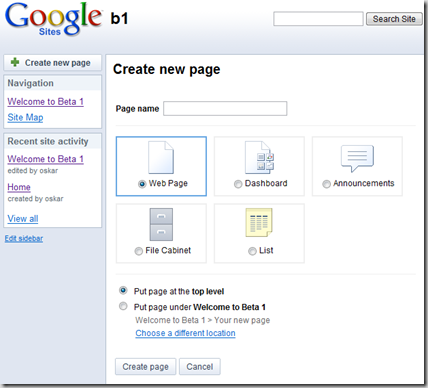Click the Search Site button
The image size is (428, 388).
coord(394,19)
